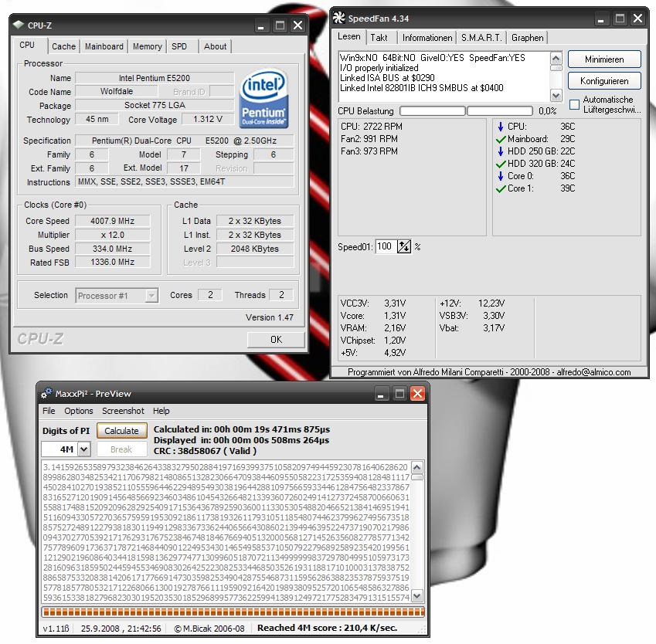Click the Vcore 1,31V voltage reading
Viewport: 656px width, 644px height.
pyautogui.click(x=372, y=316)
